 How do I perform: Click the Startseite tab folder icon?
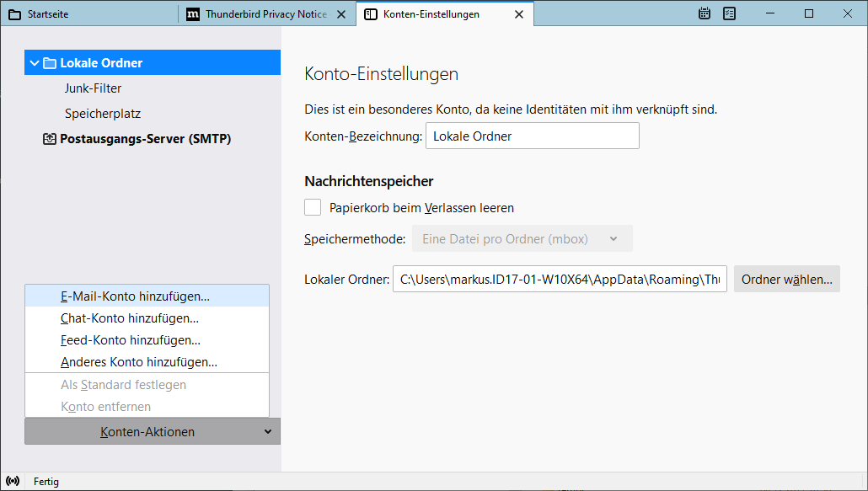tap(14, 14)
